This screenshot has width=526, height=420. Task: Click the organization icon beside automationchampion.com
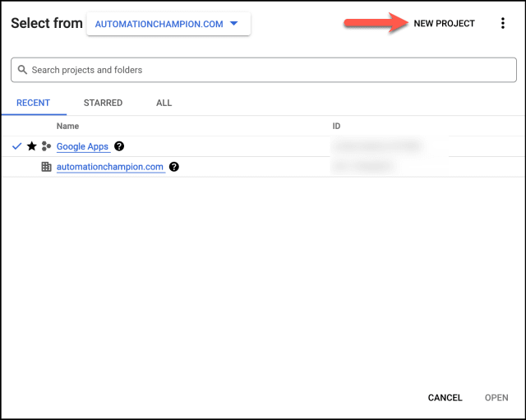pyautogui.click(x=46, y=167)
